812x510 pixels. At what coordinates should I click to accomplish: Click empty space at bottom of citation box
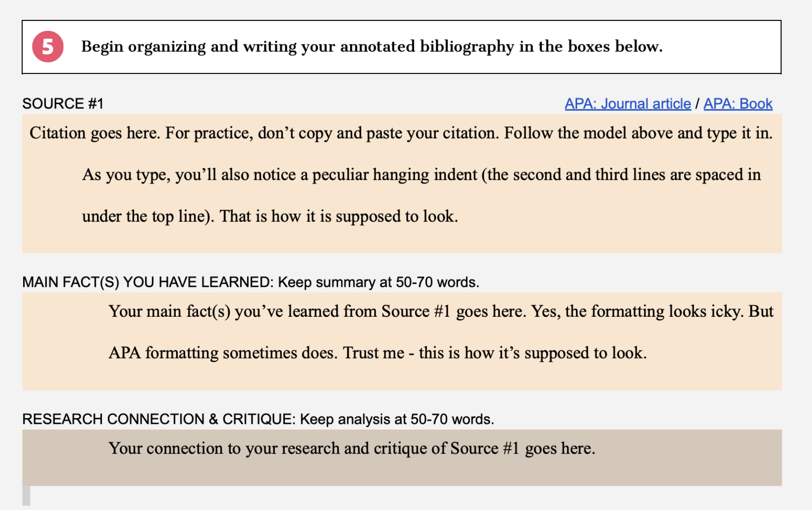(x=402, y=241)
